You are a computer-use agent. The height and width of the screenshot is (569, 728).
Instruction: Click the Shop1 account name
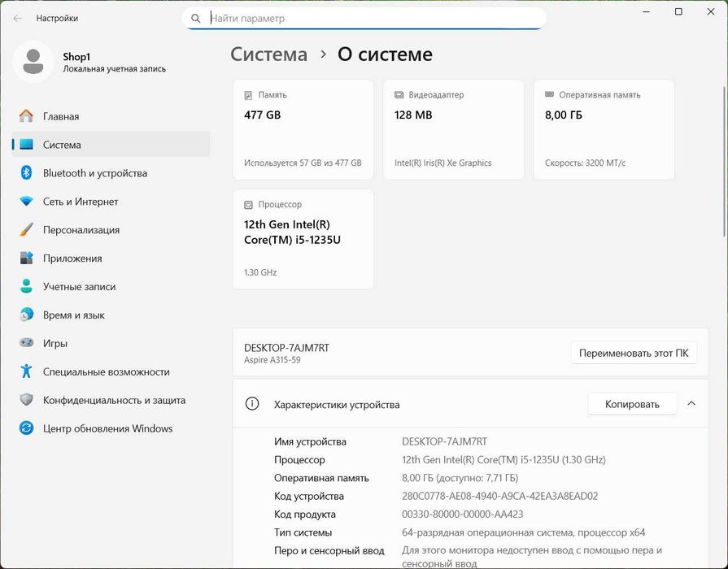click(x=76, y=57)
